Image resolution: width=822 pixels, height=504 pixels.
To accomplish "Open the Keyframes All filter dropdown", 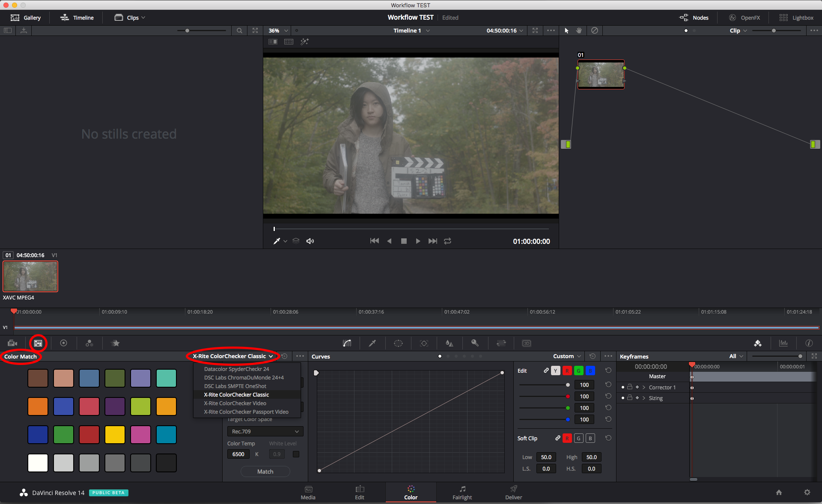I will point(736,356).
